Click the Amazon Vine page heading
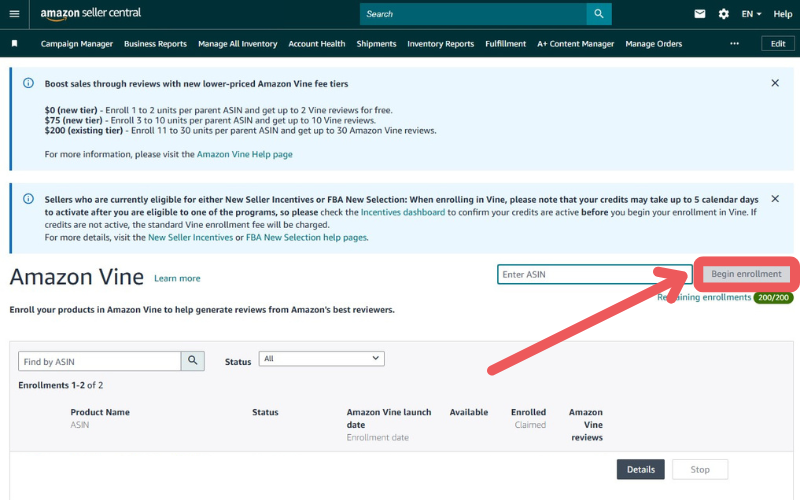 pos(77,277)
